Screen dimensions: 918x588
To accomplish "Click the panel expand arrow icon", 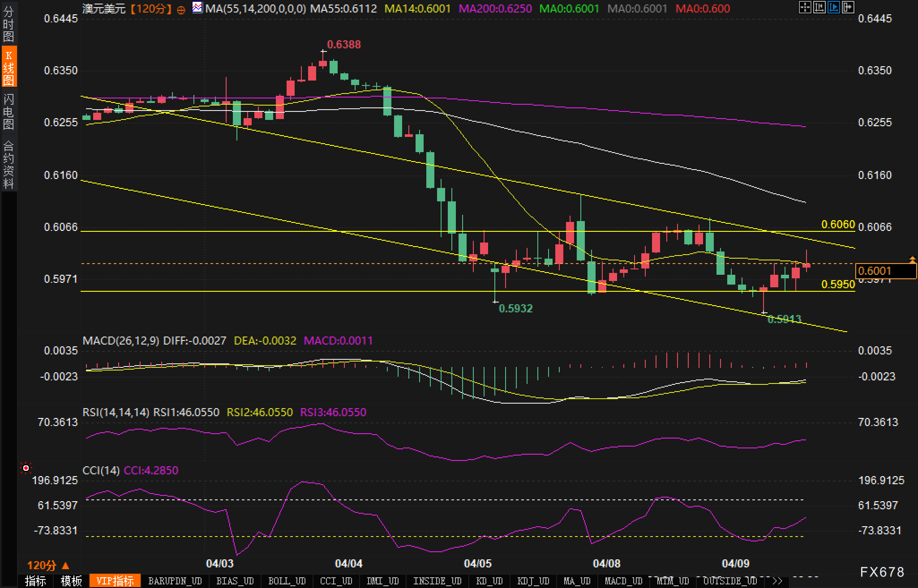I will point(848,7).
